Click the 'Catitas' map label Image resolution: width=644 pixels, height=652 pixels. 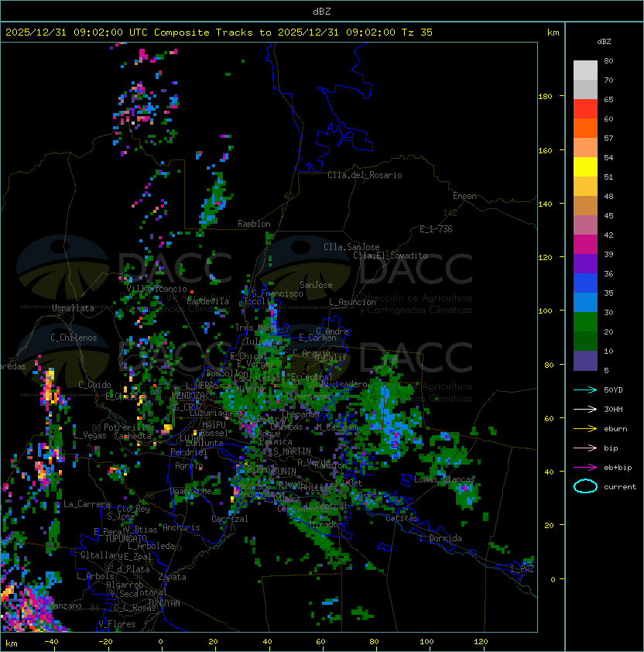pyautogui.click(x=402, y=518)
